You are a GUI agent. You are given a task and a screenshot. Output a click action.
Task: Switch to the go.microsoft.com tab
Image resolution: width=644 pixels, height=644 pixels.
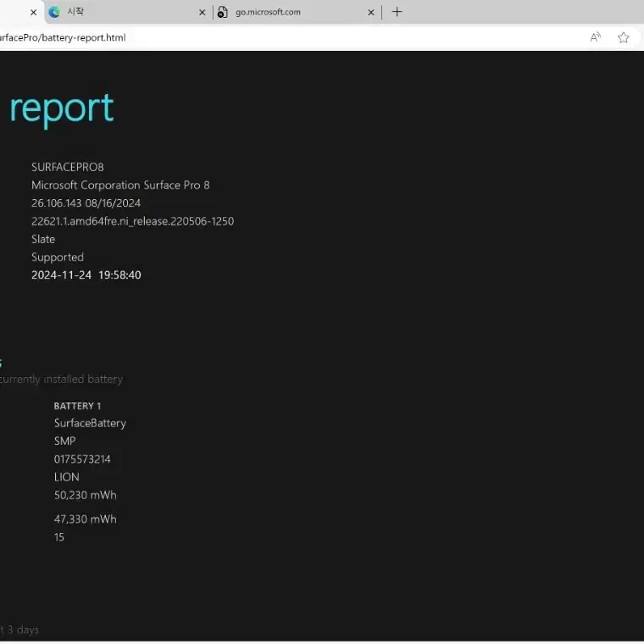coord(296,12)
